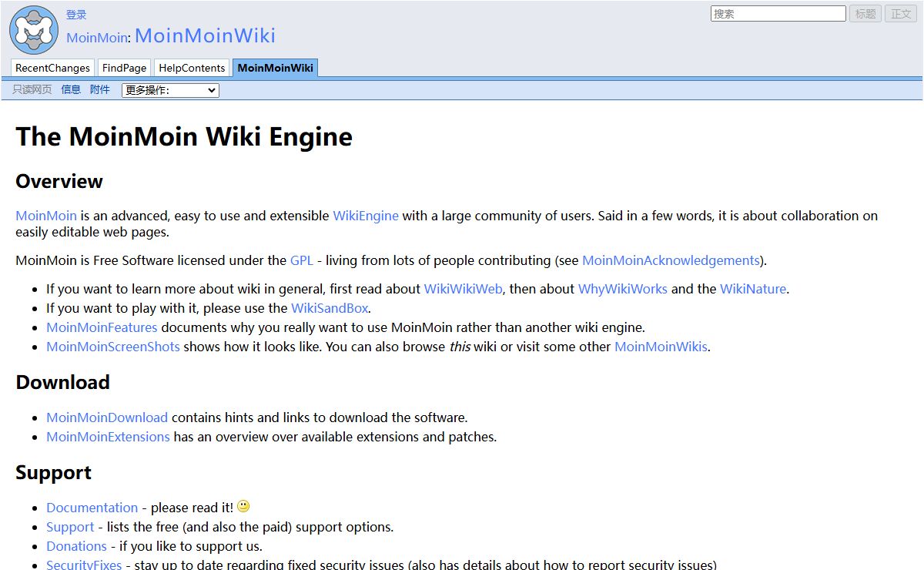
Task: Click the Support section heading
Action: click(53, 472)
